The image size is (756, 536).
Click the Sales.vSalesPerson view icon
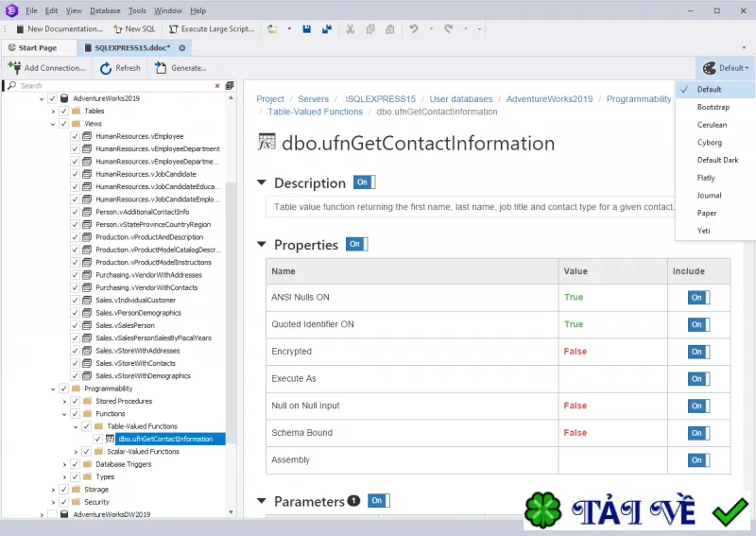tap(87, 325)
